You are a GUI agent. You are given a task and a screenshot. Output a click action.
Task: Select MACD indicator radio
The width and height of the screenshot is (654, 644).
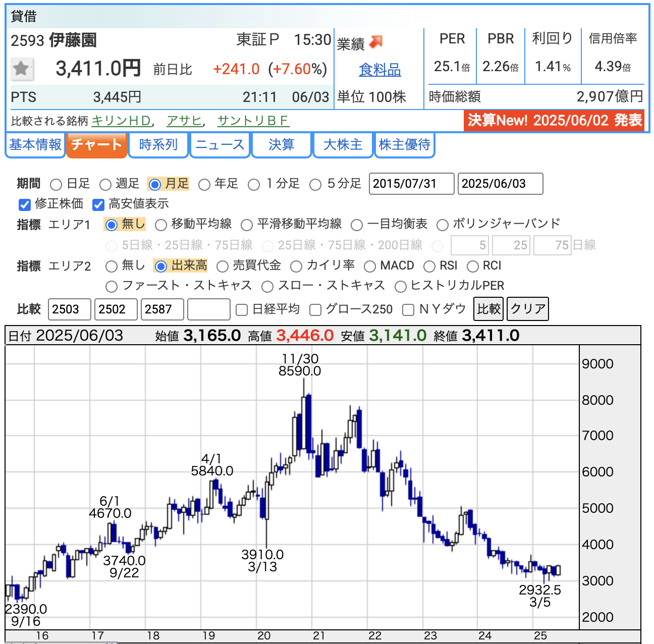[x=370, y=266]
